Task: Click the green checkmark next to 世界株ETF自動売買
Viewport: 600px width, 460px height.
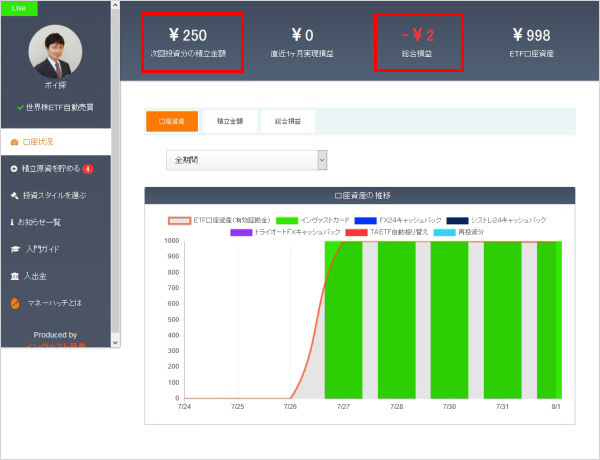Action: [x=21, y=108]
